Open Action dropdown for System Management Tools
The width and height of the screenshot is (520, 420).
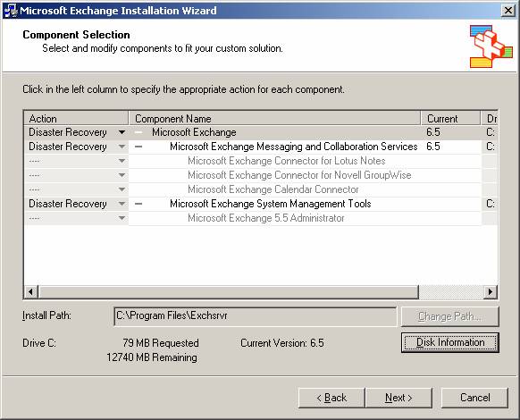pyautogui.click(x=122, y=204)
